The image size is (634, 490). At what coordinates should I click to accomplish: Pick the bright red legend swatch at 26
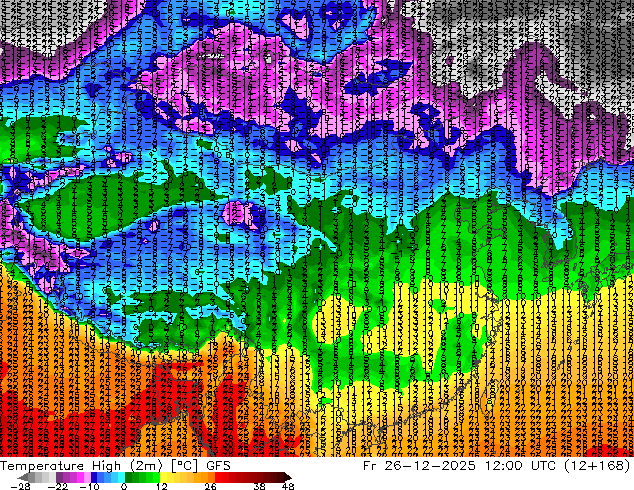pos(218,477)
